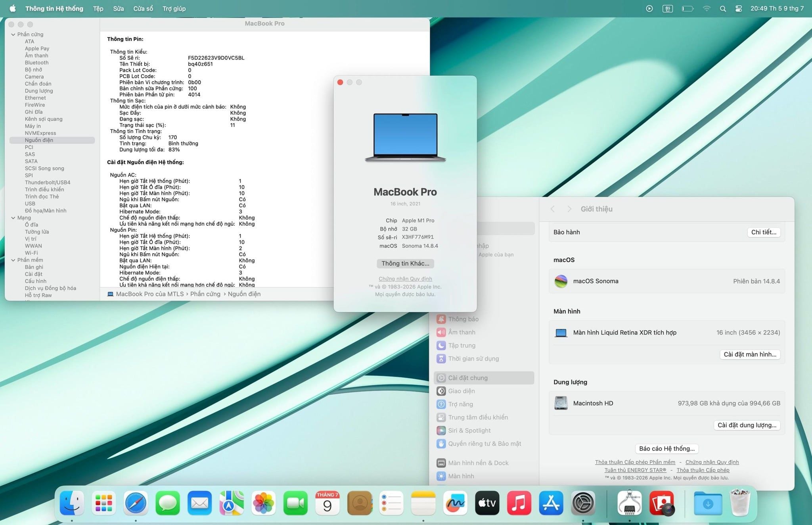Open the Sửa menu

[118, 8]
